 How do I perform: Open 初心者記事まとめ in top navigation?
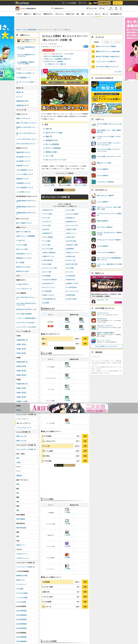tap(116, 14)
